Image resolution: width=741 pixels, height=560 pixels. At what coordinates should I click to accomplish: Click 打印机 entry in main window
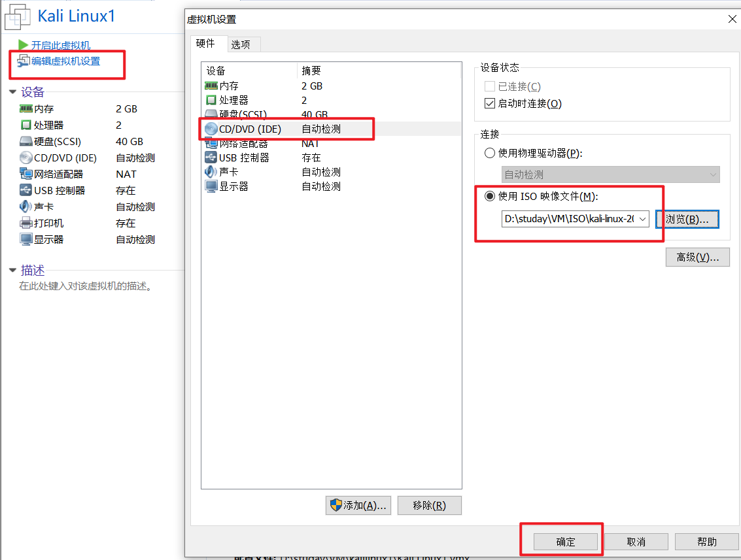(x=48, y=223)
